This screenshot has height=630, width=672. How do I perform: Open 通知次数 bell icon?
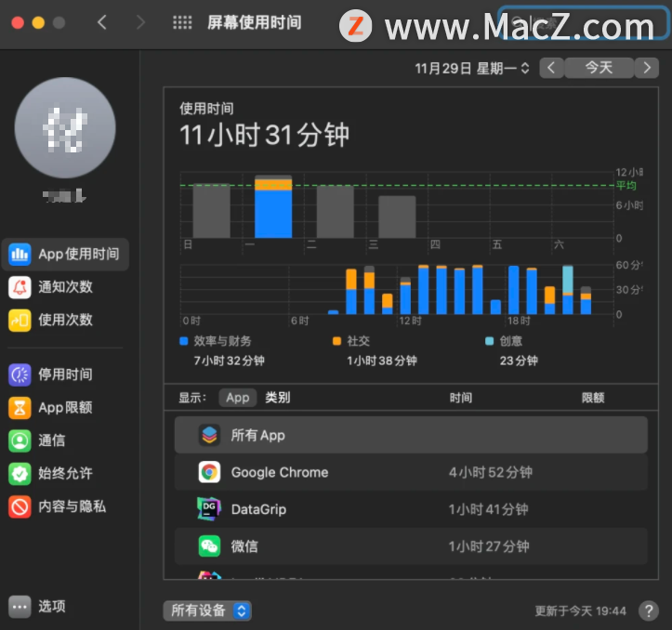click(x=20, y=287)
